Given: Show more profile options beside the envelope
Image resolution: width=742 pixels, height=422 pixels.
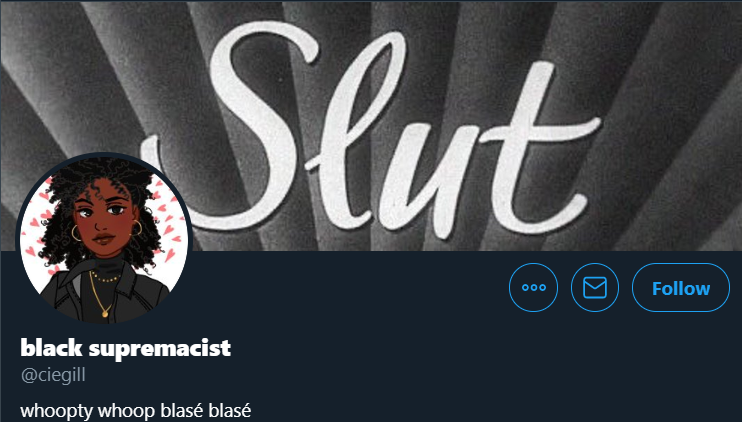Looking at the screenshot, I should 533,288.
